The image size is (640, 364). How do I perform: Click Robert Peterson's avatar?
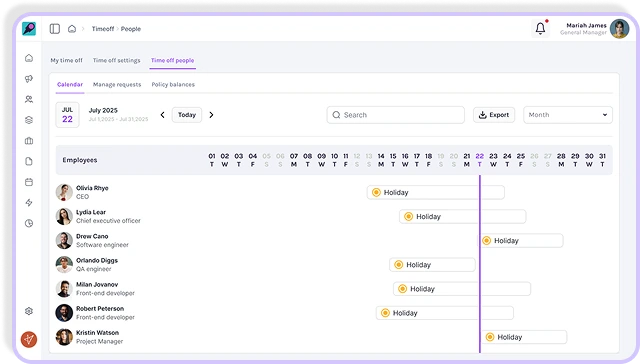tap(64, 313)
